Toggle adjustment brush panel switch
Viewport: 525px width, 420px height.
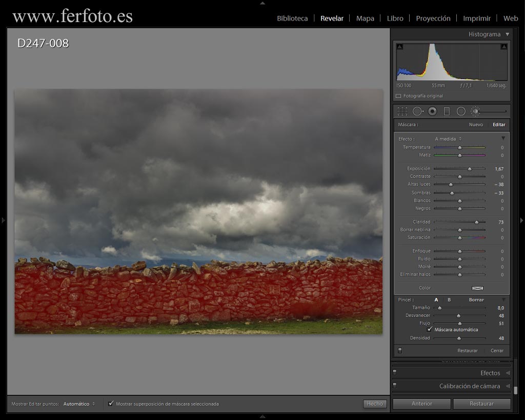coord(400,351)
